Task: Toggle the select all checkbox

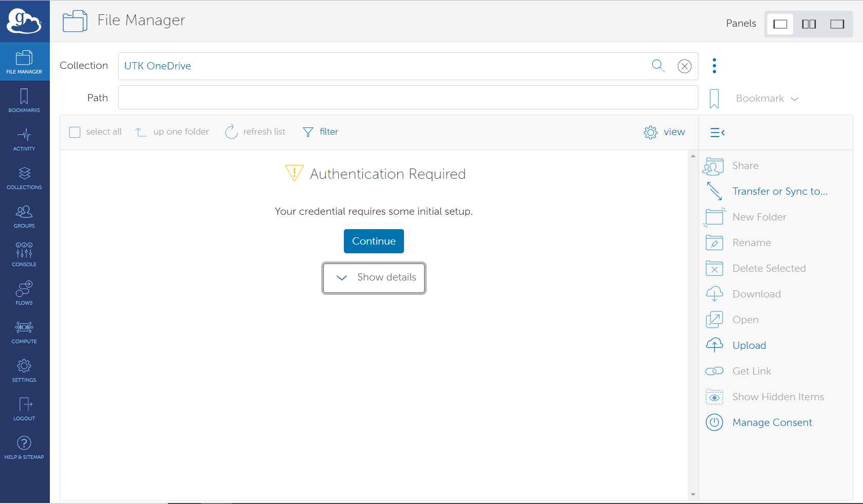Action: click(75, 132)
